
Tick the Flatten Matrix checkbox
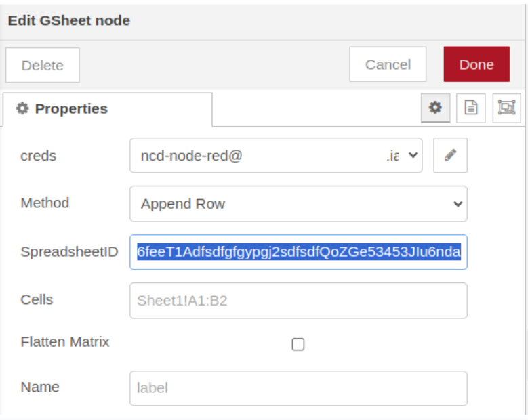point(298,344)
